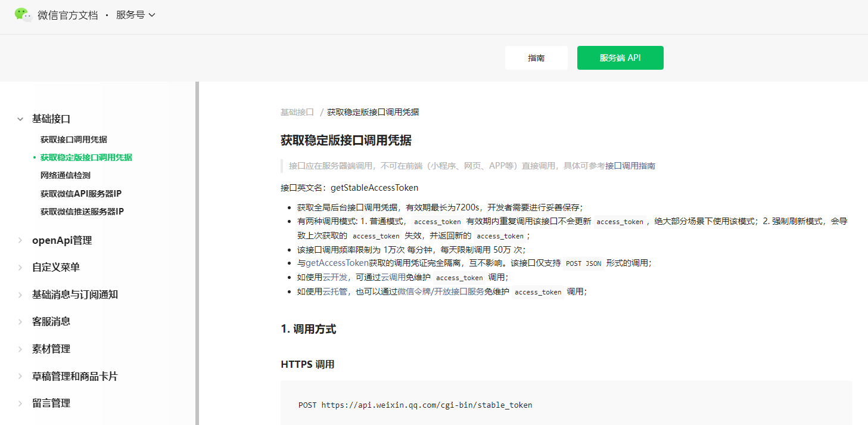Viewport: 868px width, 425px height.
Task: Click 获取稳定版接口调用凭据 breadcrumb text
Action: 373,112
